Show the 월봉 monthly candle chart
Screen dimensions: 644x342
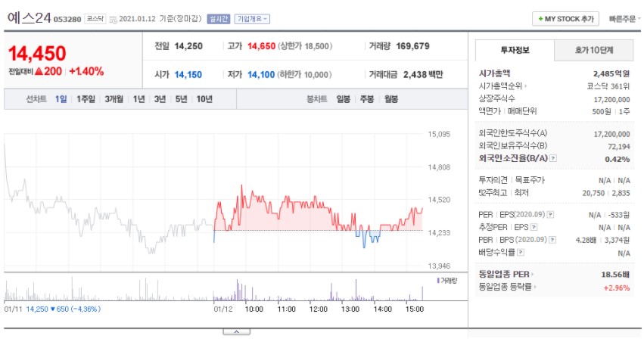pyautogui.click(x=391, y=99)
